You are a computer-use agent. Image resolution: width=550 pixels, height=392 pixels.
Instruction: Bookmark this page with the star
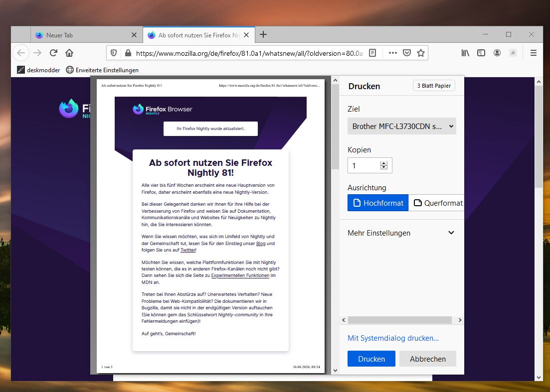tap(421, 53)
